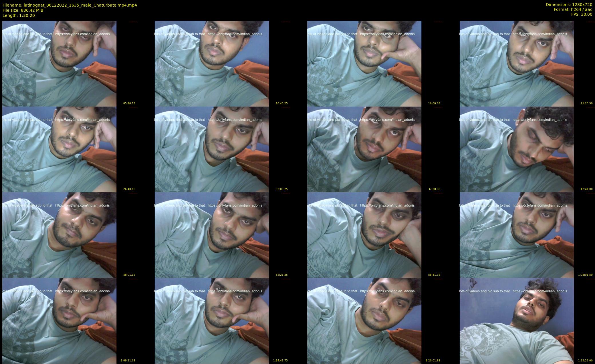The width and height of the screenshot is (595, 364).
Task: Click the File size 836.42 MiB text
Action: point(23,10)
